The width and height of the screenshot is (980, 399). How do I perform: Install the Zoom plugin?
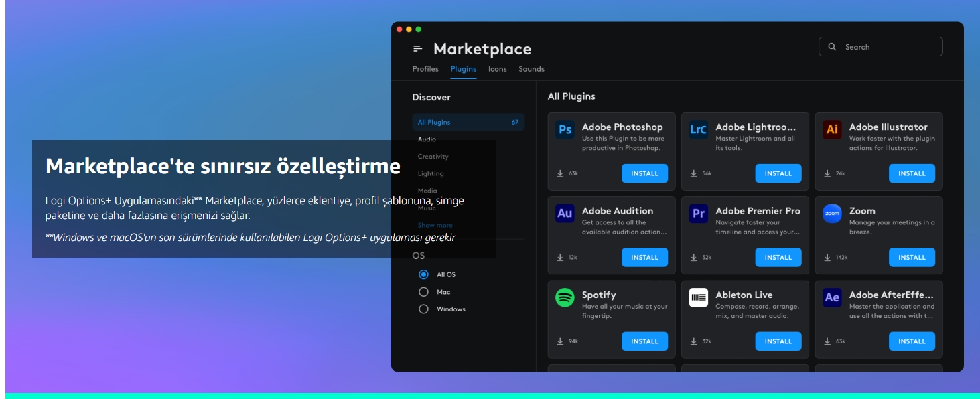(912, 257)
